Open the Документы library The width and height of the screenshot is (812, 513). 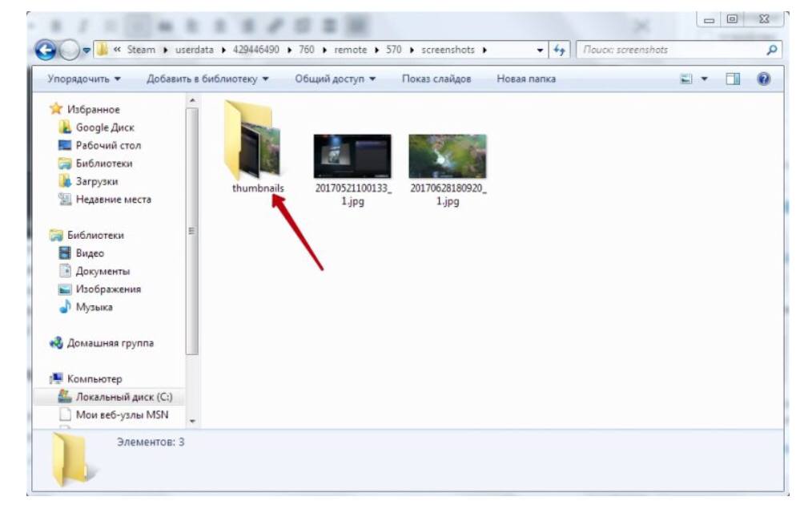tap(103, 271)
